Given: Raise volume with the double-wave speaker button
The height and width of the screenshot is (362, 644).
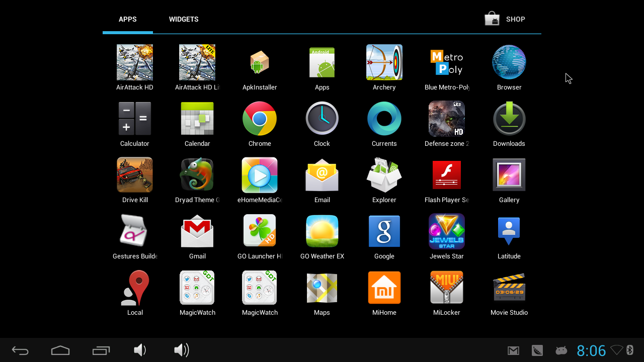Looking at the screenshot, I should [181, 350].
